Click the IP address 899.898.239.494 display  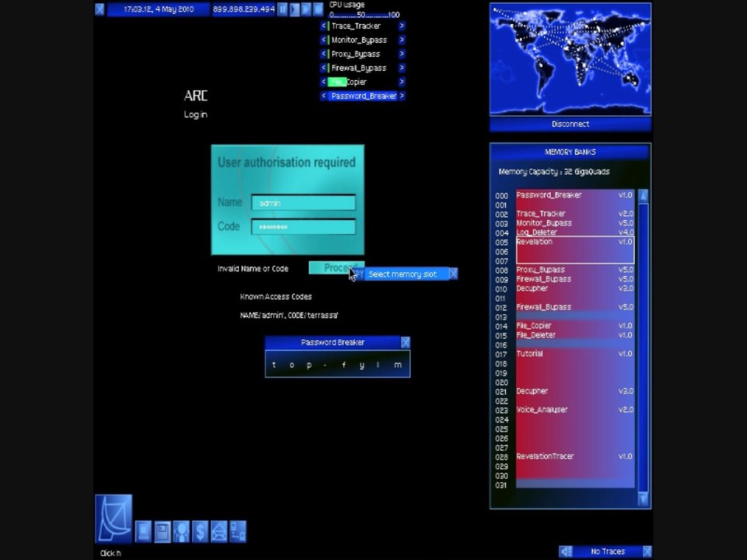point(244,9)
